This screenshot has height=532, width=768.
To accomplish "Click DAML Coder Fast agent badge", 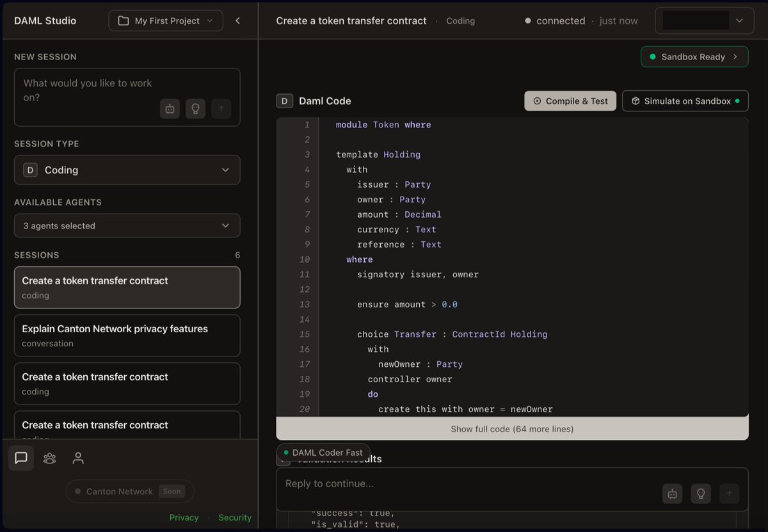I will 323,453.
